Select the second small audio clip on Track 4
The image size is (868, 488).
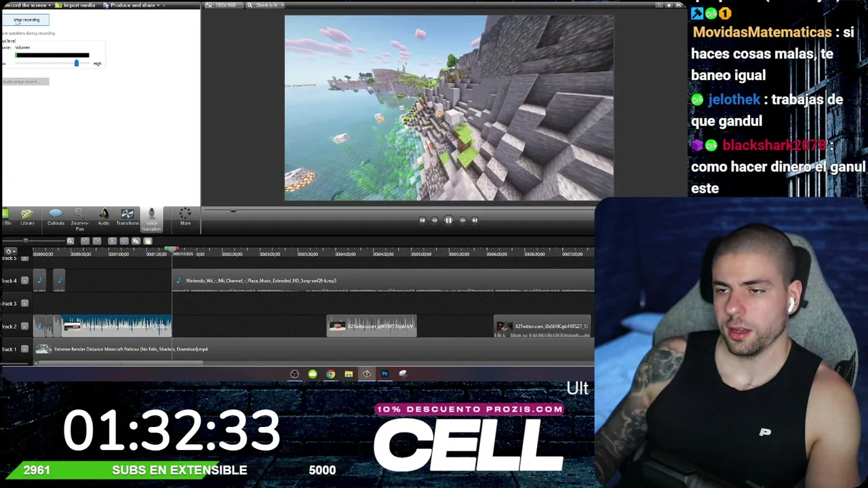coord(59,281)
